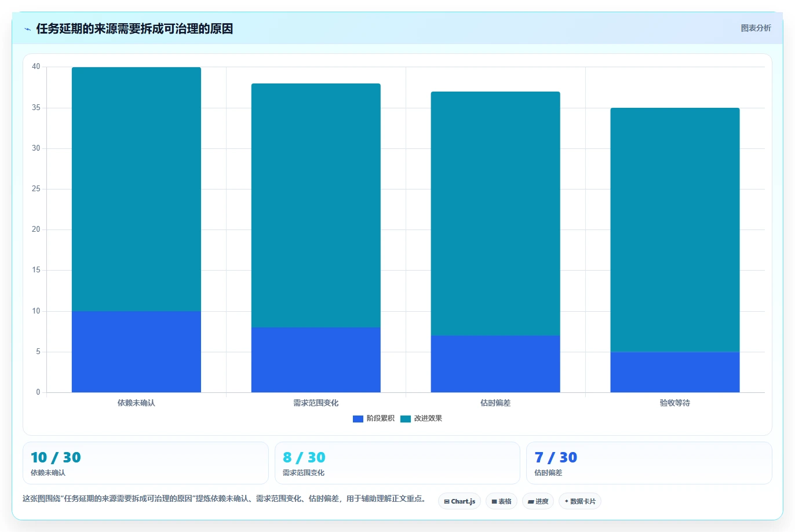Click the y-axis value 20
Screen dimensions: 795x532
(x=36, y=229)
